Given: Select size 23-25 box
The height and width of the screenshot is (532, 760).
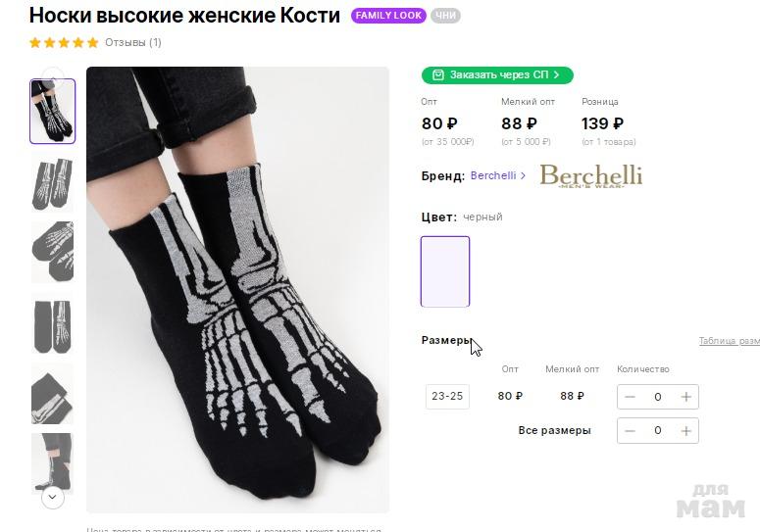Looking at the screenshot, I should tap(447, 397).
